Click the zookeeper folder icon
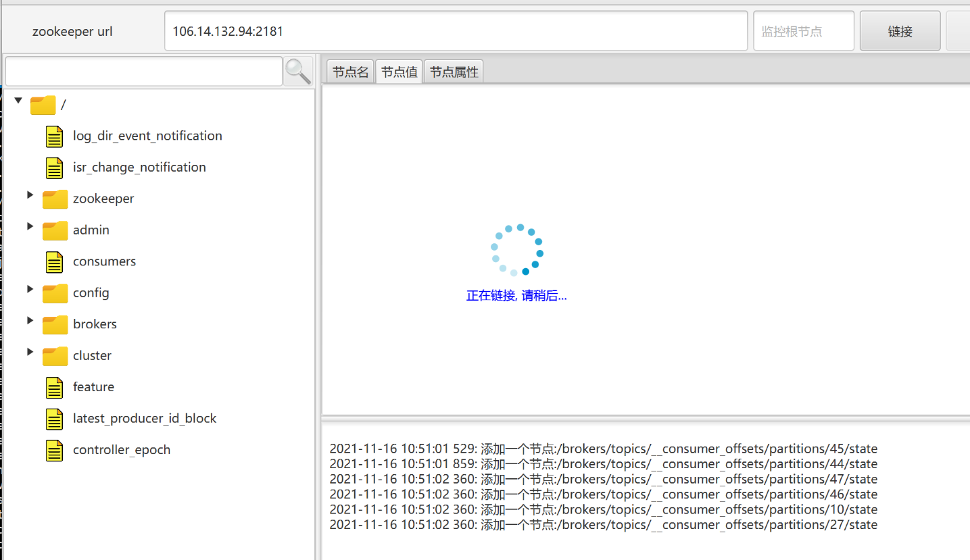Image resolution: width=970 pixels, height=560 pixels. [x=55, y=199]
